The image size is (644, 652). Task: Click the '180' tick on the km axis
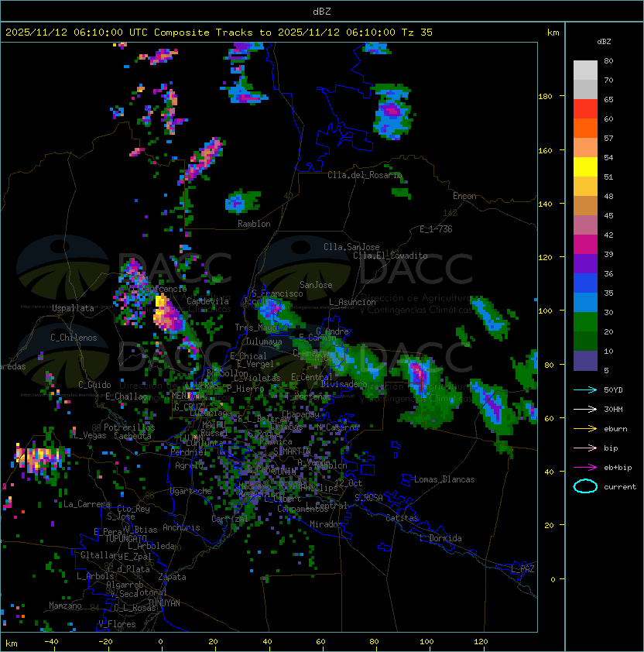click(545, 97)
